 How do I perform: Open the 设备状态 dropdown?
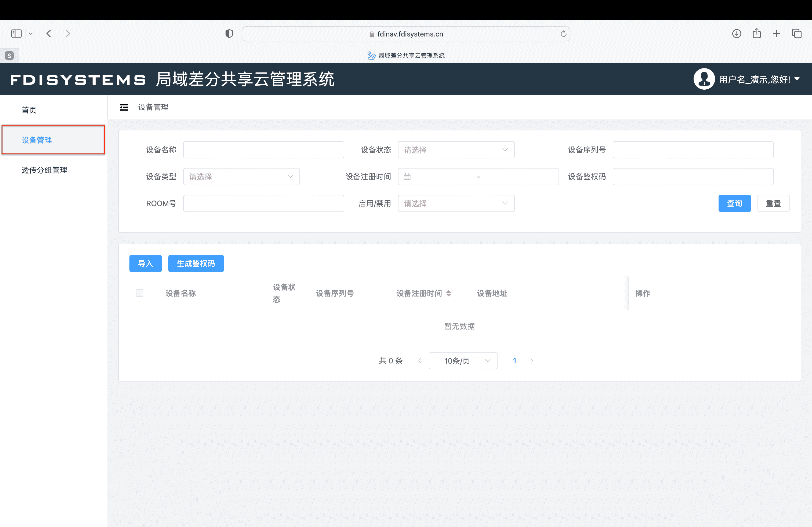click(456, 150)
